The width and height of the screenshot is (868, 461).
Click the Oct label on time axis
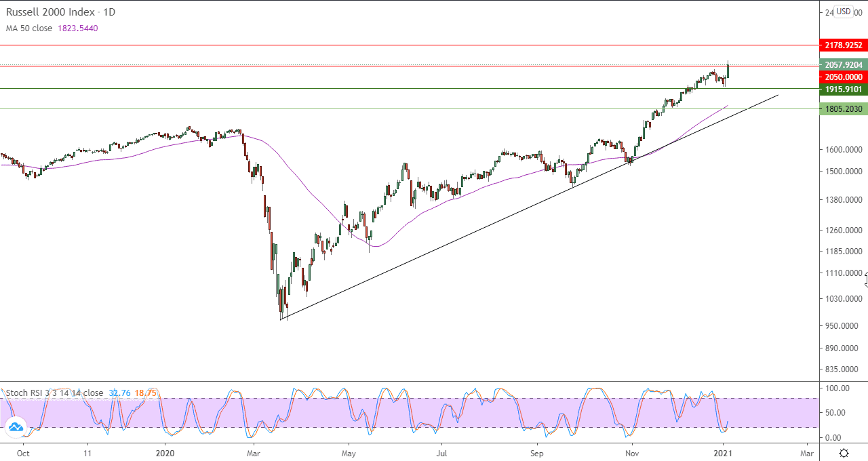click(x=22, y=453)
